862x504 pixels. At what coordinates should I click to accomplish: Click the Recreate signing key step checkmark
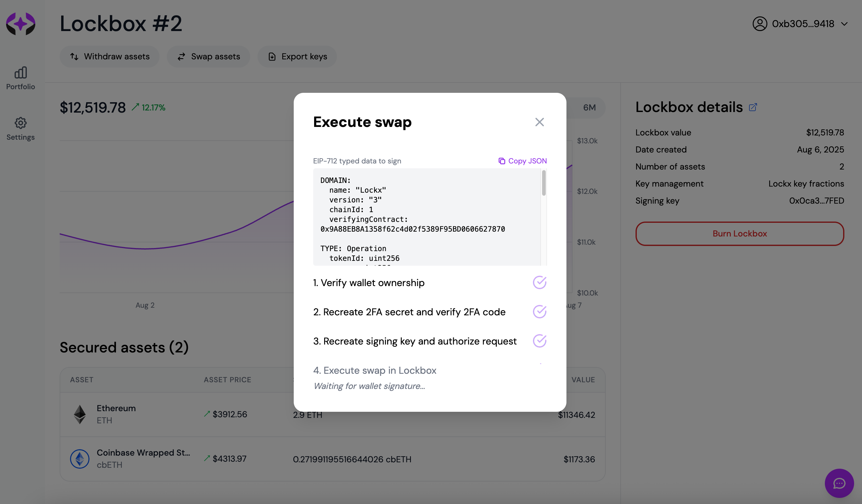point(539,341)
